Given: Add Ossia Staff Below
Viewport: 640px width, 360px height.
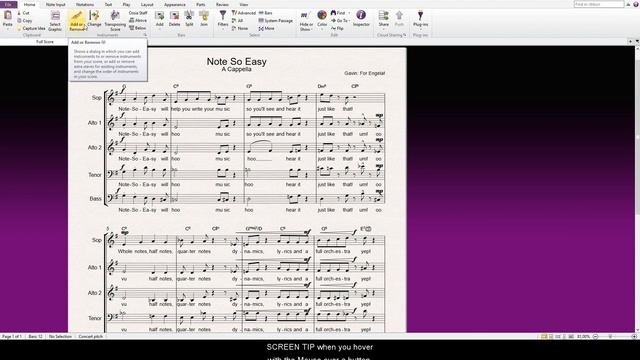Looking at the screenshot, I should pos(138,28).
